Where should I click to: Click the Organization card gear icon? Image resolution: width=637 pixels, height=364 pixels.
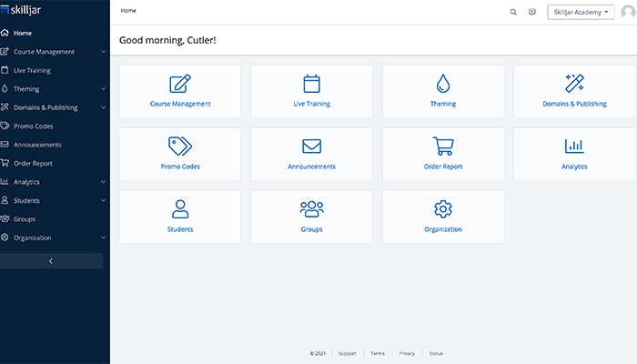[443, 209]
